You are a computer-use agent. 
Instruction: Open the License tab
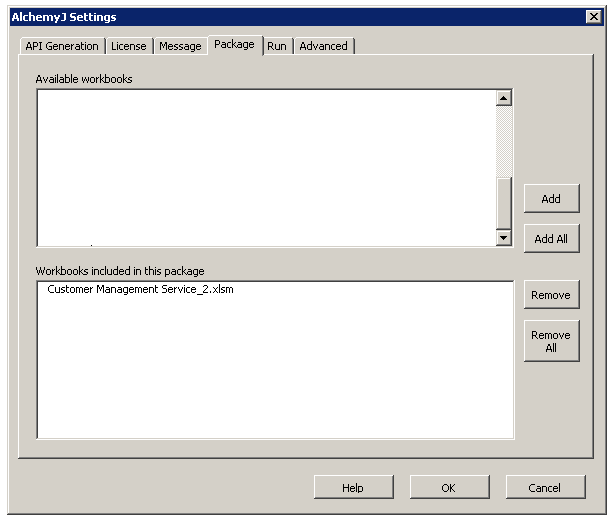click(x=128, y=46)
